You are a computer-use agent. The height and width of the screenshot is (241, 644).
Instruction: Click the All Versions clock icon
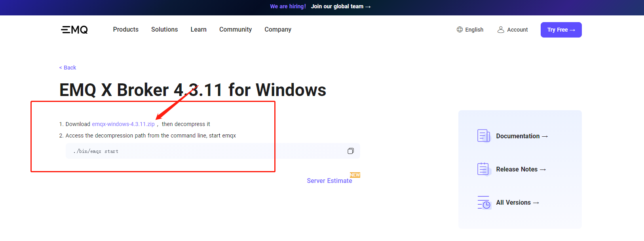(x=484, y=202)
